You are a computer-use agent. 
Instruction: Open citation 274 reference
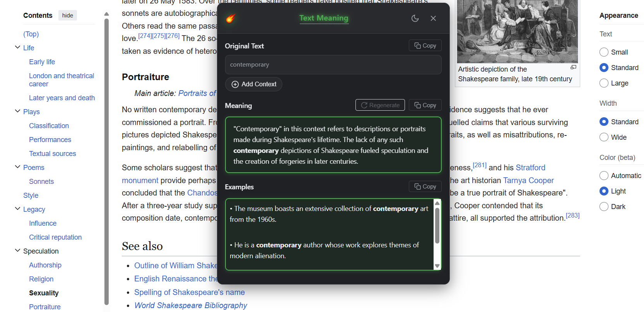click(145, 36)
